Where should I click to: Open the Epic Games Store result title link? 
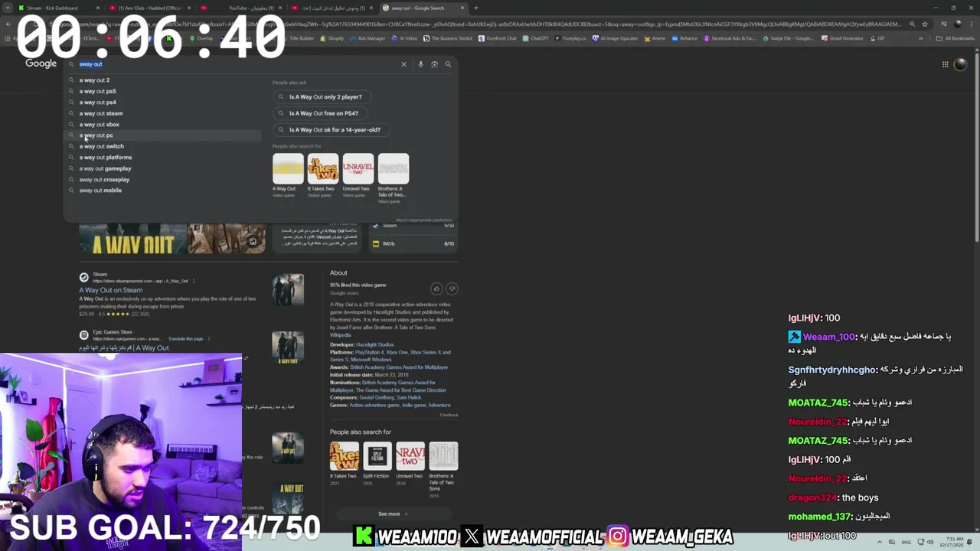(123, 347)
